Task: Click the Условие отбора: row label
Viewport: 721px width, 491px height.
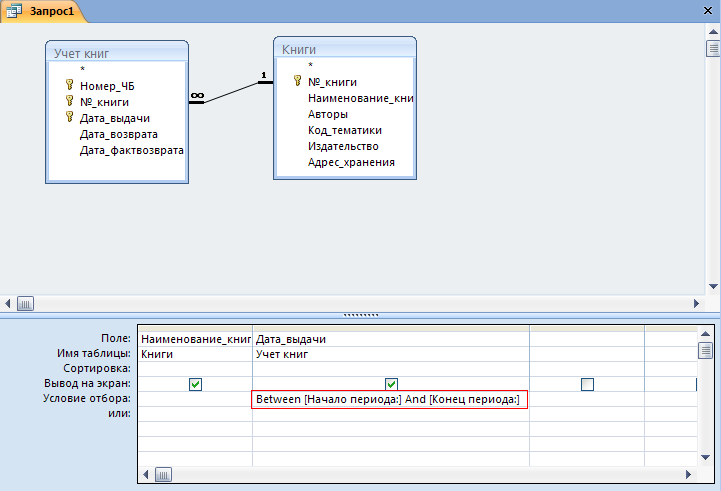Action: 87,398
